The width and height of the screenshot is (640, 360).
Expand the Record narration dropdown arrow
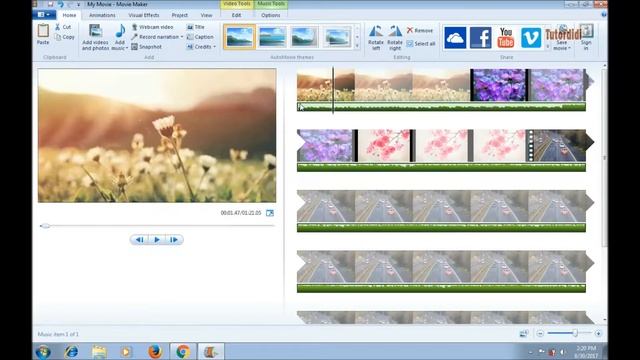pyautogui.click(x=182, y=37)
